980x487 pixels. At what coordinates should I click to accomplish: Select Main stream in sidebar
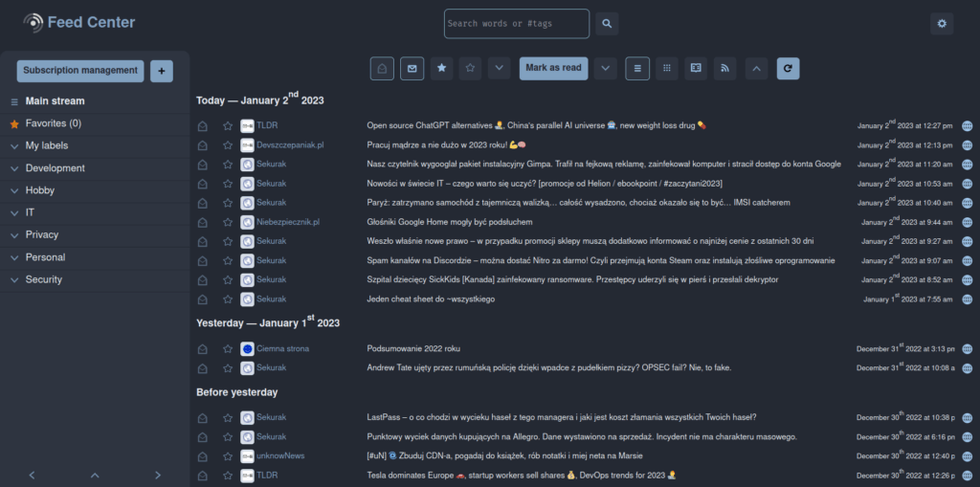click(55, 100)
